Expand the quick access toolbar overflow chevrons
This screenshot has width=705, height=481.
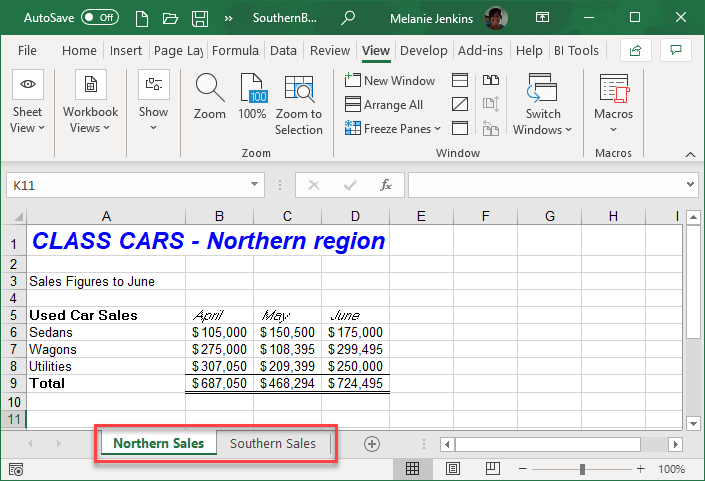pyautogui.click(x=228, y=18)
